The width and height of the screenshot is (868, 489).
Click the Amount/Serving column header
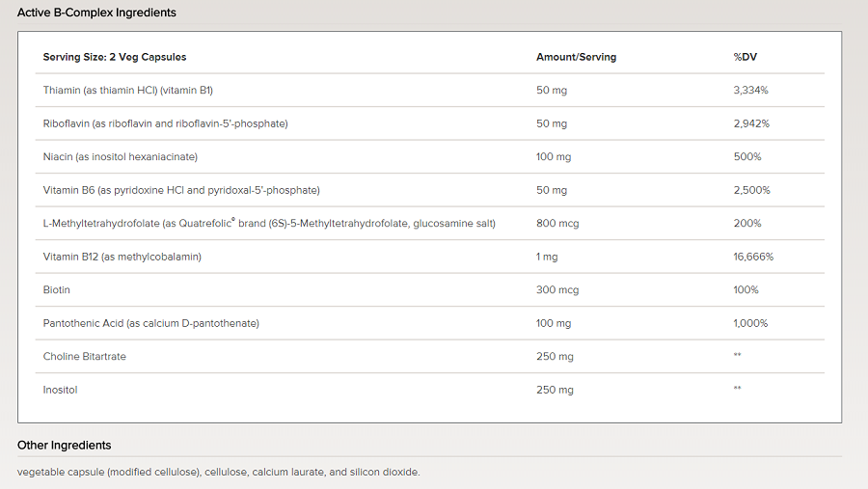576,57
